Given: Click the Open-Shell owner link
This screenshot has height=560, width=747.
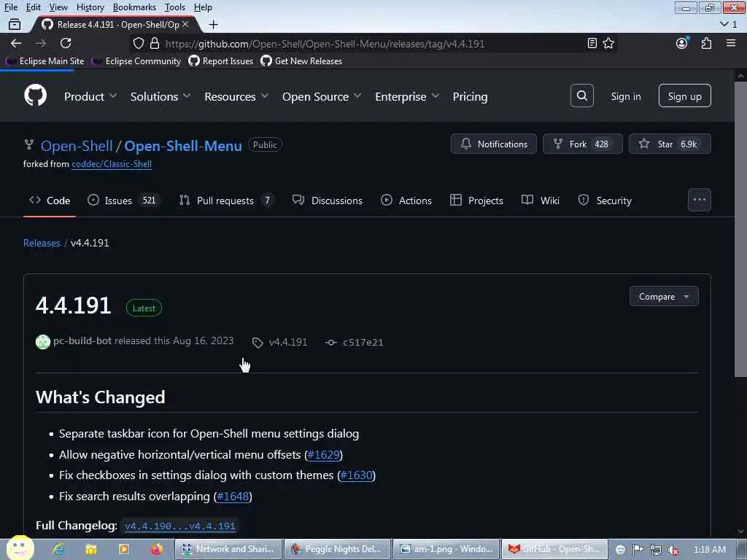Looking at the screenshot, I should (77, 146).
